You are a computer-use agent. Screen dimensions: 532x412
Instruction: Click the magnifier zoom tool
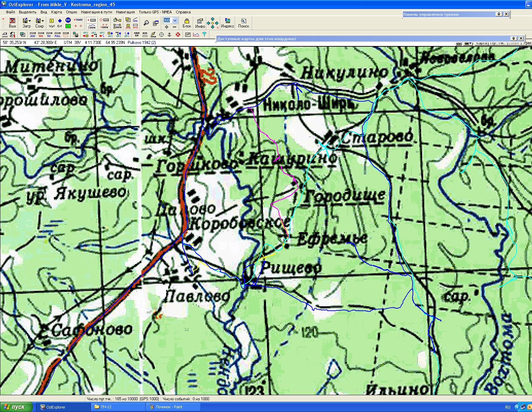point(146,23)
